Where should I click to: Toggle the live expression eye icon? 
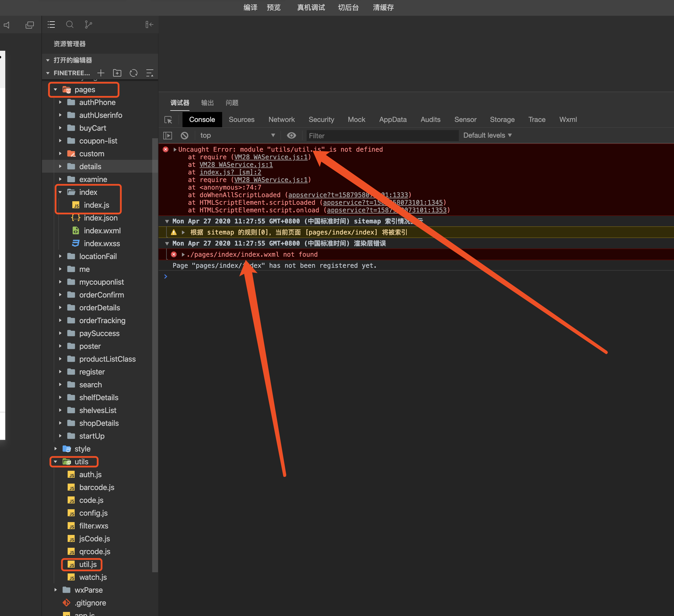point(291,135)
